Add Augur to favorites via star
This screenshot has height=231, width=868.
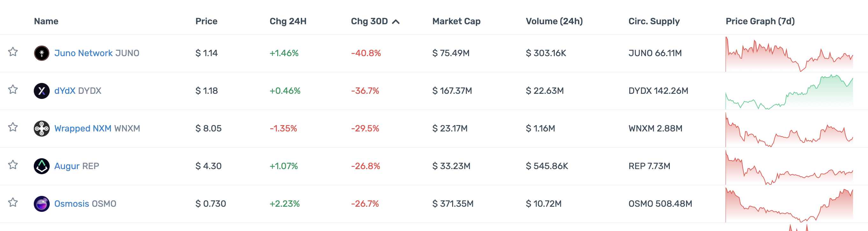pyautogui.click(x=13, y=165)
